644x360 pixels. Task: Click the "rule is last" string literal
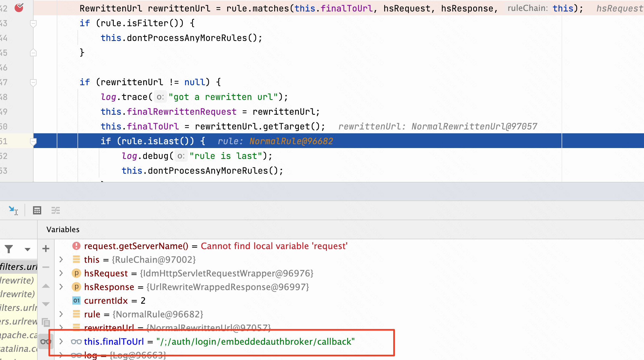click(x=226, y=156)
